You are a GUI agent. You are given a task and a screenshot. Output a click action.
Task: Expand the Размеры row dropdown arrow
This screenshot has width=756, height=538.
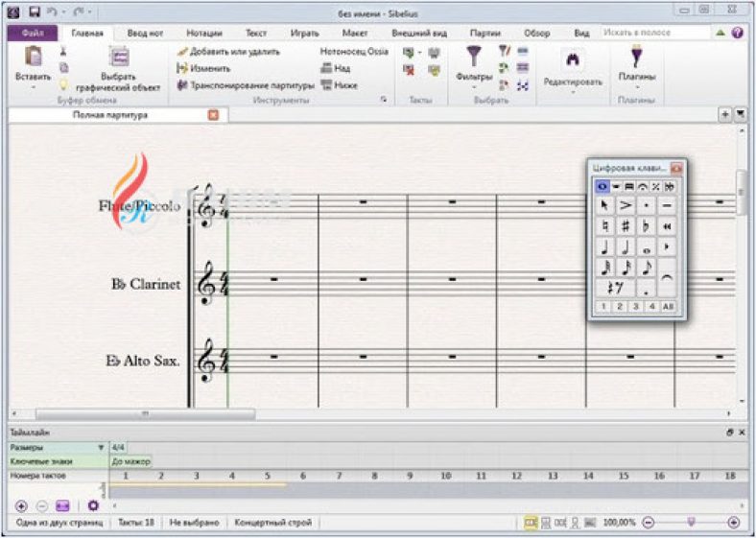(x=101, y=448)
